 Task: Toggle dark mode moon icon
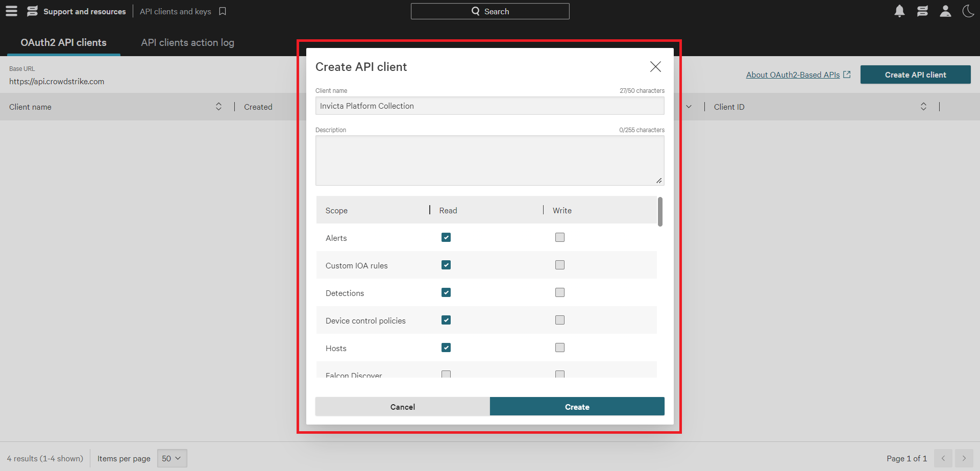click(968, 11)
